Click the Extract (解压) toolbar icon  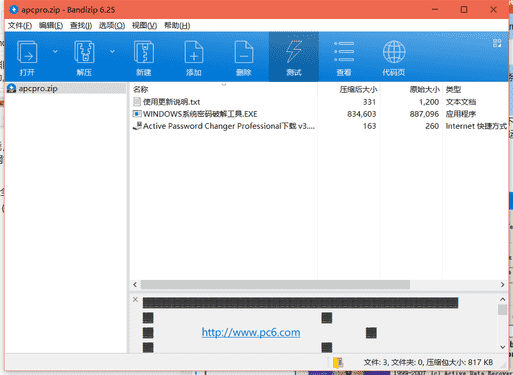[x=84, y=52]
